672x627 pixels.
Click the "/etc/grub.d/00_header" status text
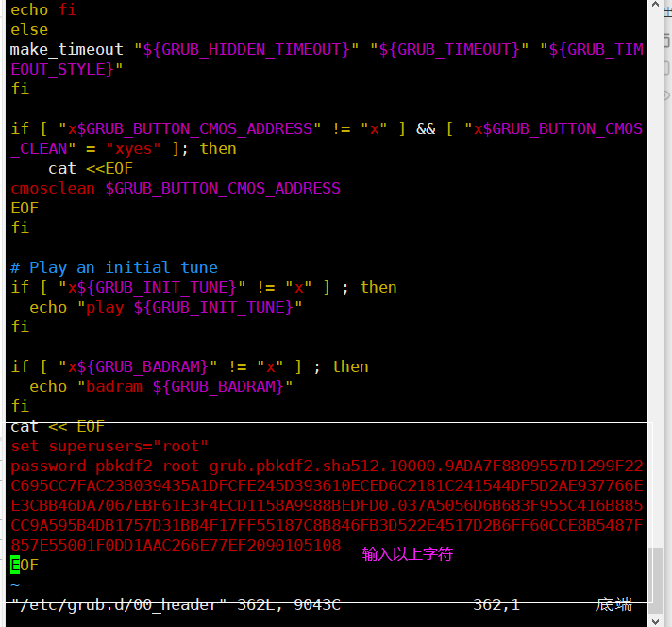119,604
